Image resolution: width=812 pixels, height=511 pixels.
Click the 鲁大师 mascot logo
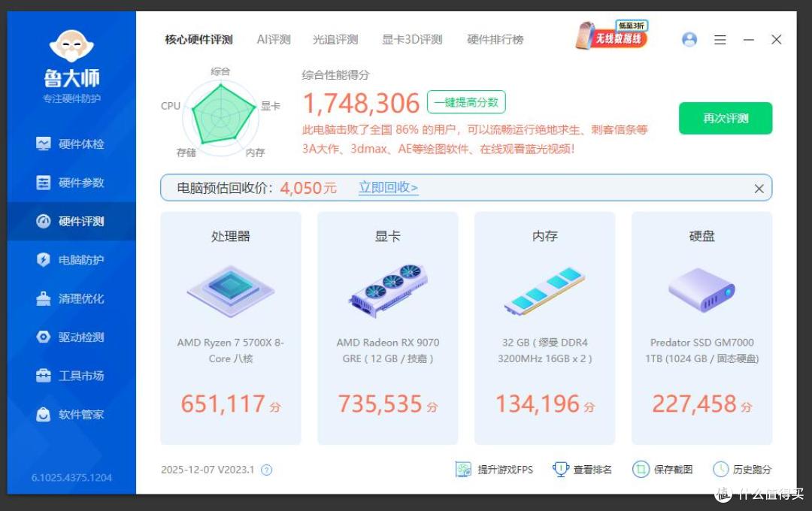(71, 46)
